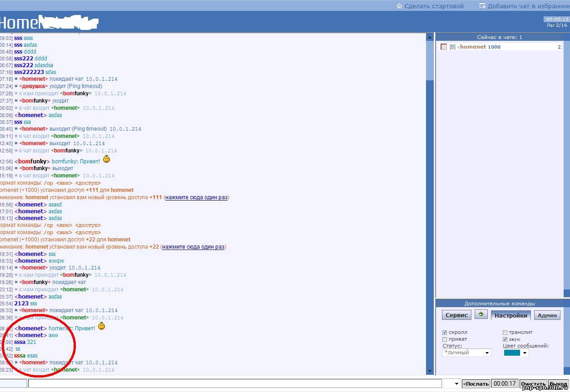Click the chat scrollbar down arrow
The height and width of the screenshot is (392, 570).
coord(430,371)
